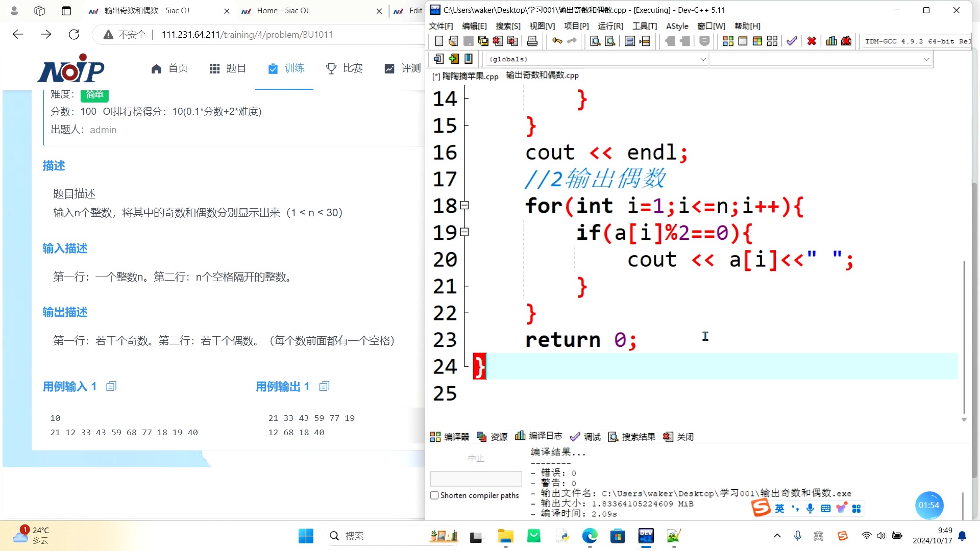Click the 首页 link in the site navigation
This screenshot has height=551, width=980.
(169, 68)
